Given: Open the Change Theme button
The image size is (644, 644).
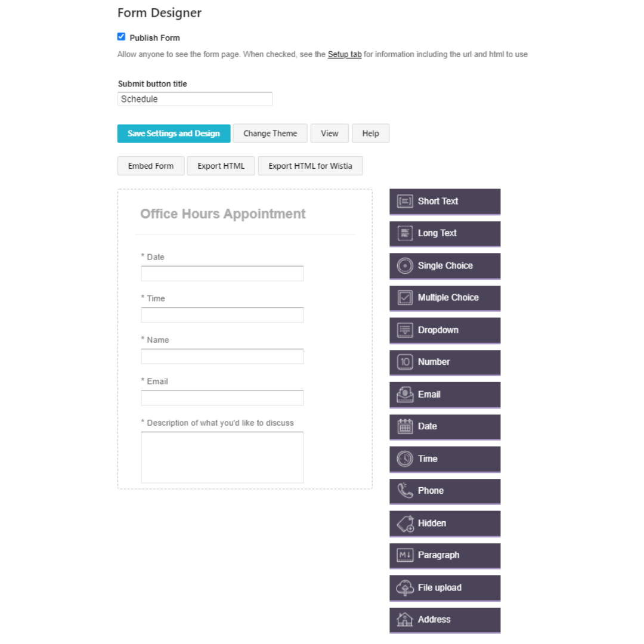Looking at the screenshot, I should click(270, 134).
